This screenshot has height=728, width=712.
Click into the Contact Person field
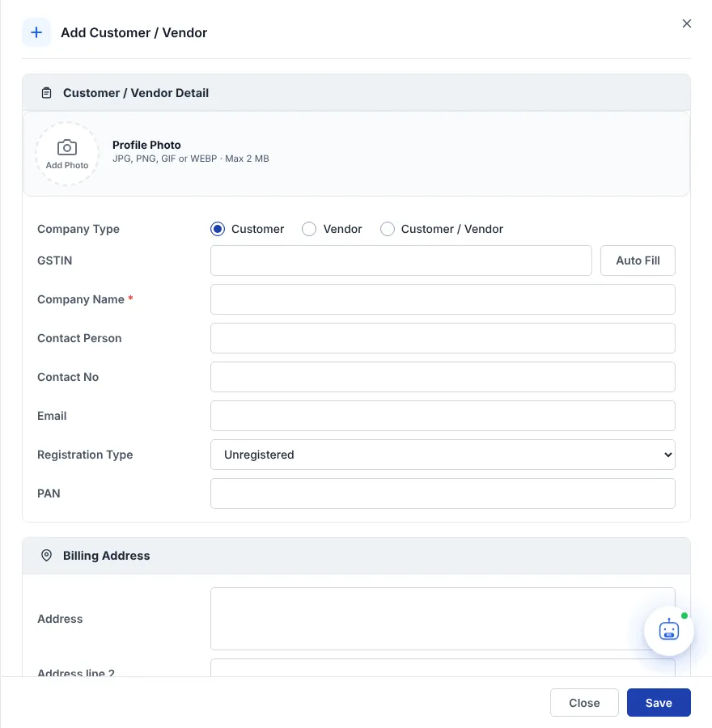(443, 338)
